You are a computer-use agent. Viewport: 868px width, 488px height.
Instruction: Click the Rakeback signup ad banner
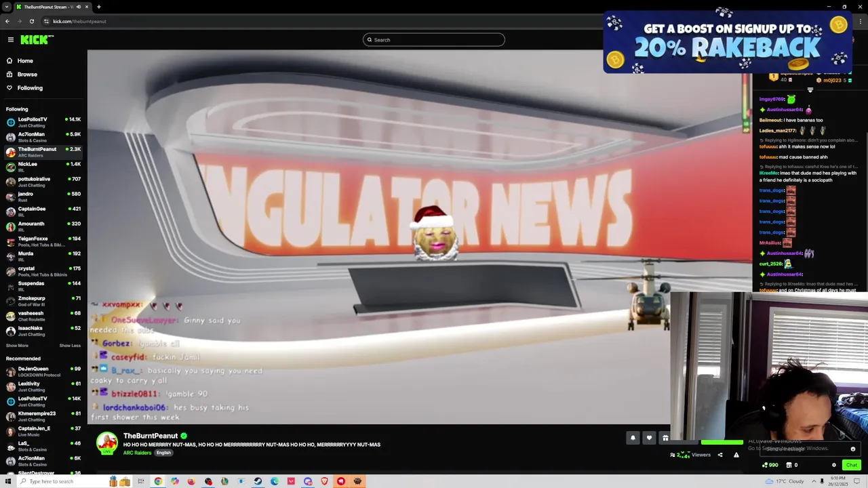click(728, 41)
